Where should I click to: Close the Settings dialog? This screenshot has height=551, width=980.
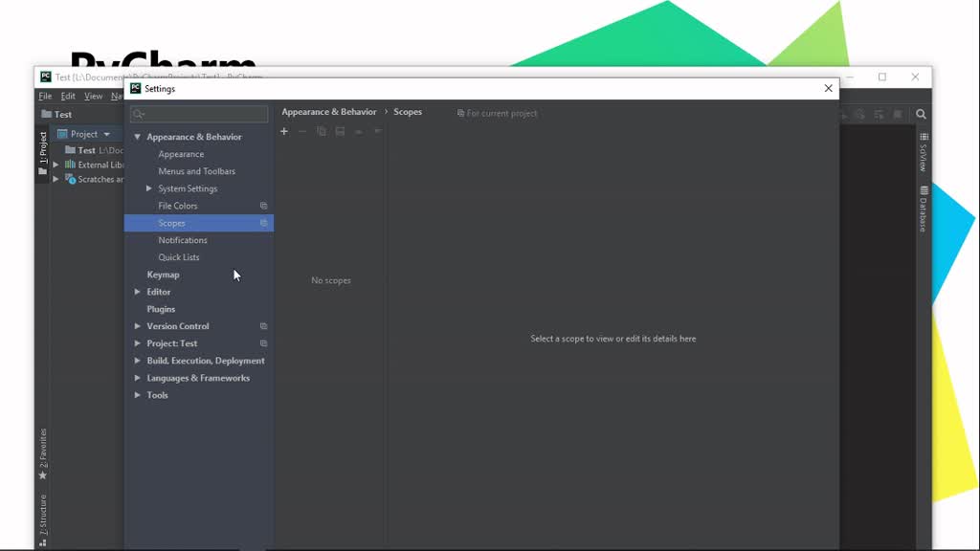pyautogui.click(x=828, y=89)
